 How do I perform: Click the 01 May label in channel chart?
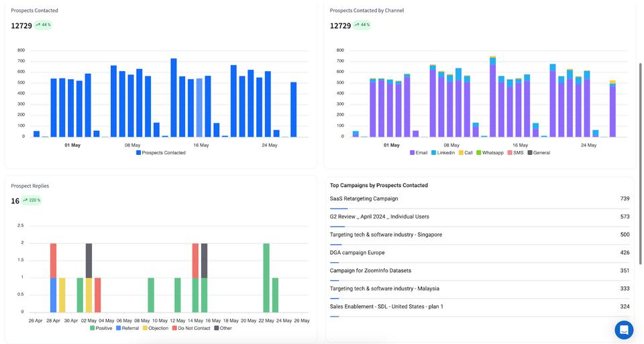pos(391,146)
